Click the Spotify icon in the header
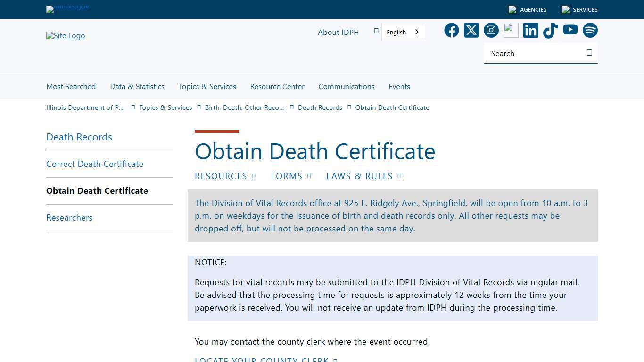Screen dimensions: 644x362 (590, 30)
